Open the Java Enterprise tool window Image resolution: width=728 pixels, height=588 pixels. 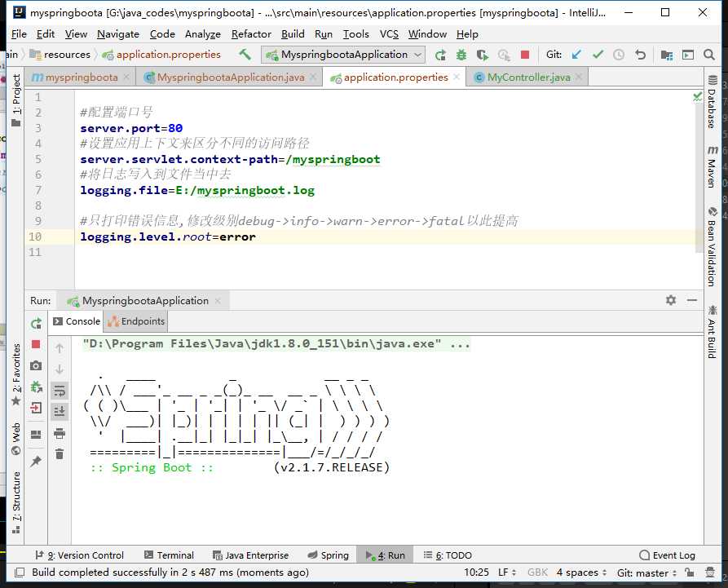250,555
